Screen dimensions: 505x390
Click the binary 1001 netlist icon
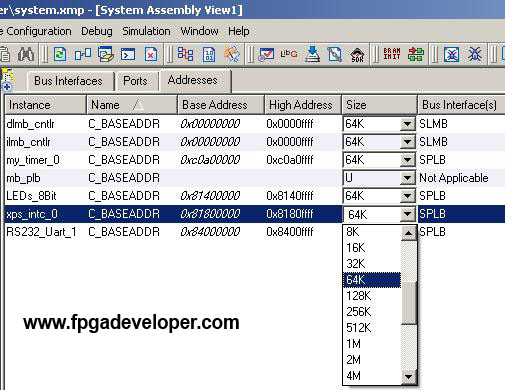[209, 54]
